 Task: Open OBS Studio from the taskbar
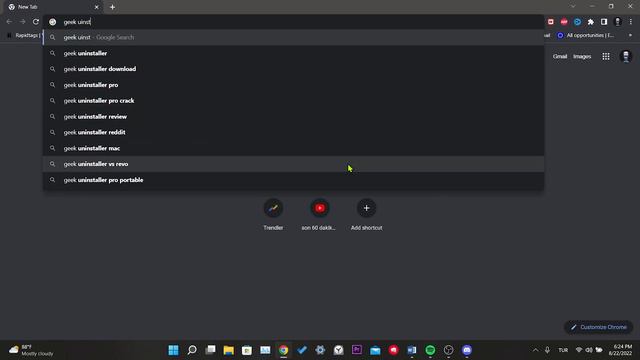(449, 350)
